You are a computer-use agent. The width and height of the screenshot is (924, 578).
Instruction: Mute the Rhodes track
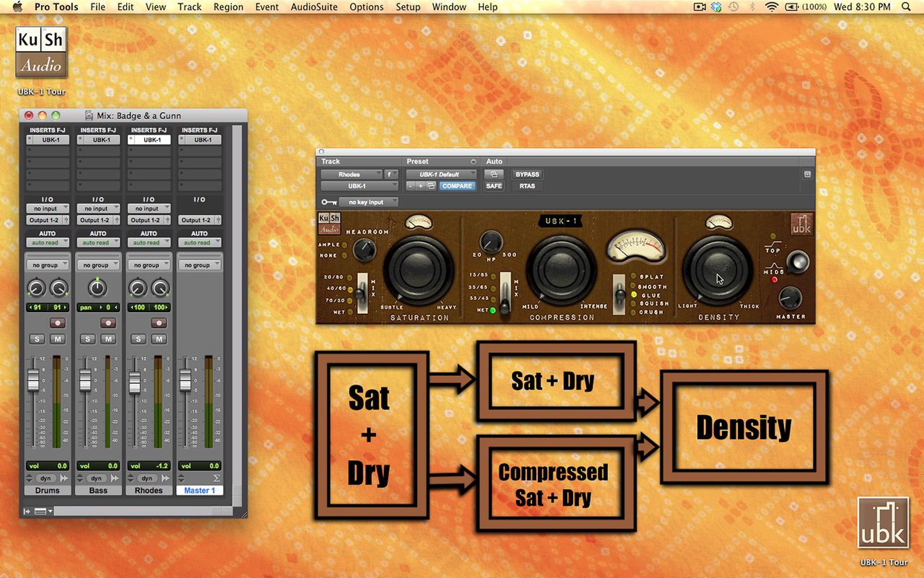click(159, 339)
